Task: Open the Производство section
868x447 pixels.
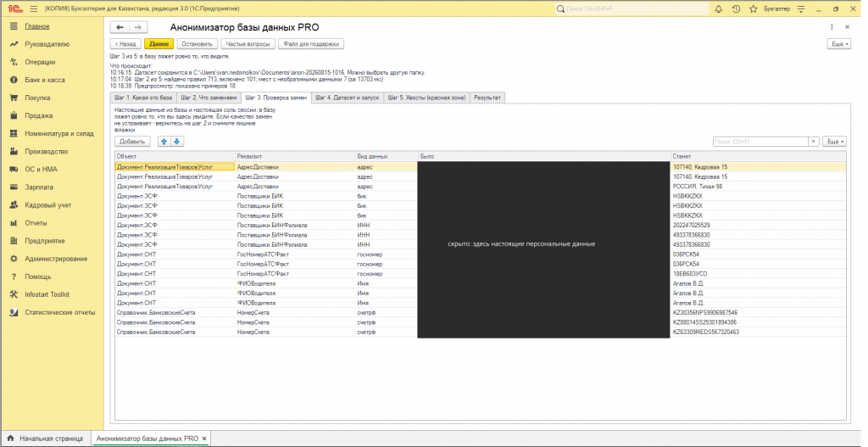Action: tap(47, 151)
